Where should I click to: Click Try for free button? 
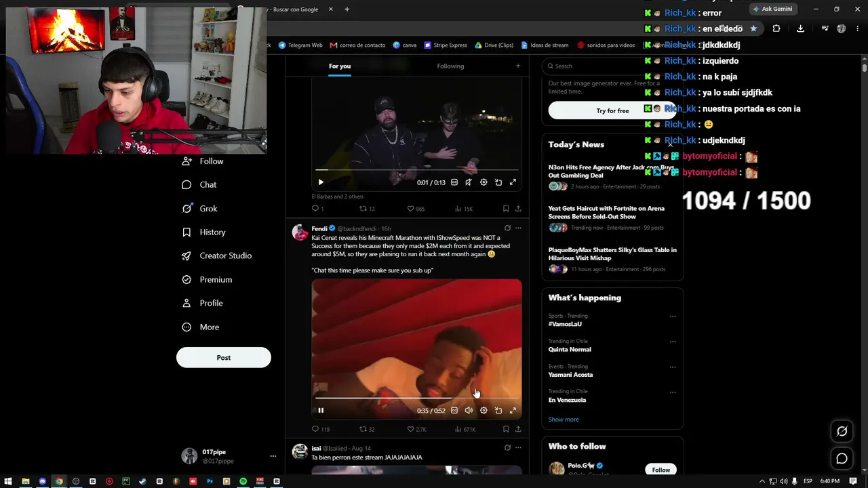(612, 110)
